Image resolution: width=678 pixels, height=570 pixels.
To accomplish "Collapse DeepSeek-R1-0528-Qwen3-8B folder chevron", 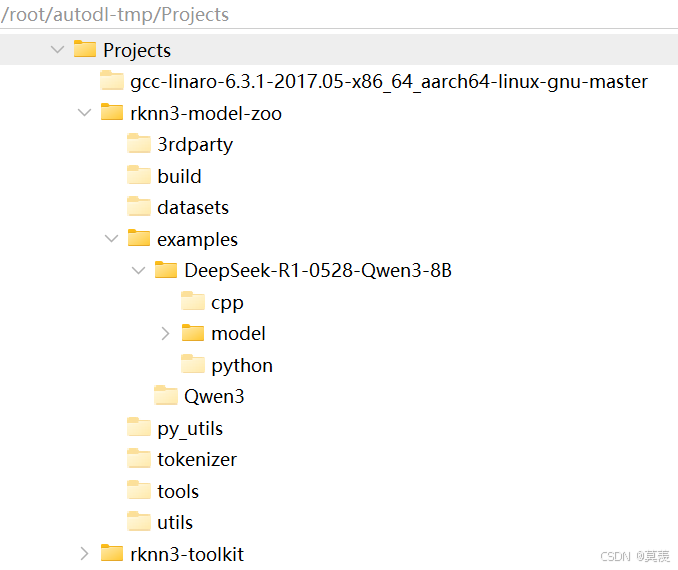I will pyautogui.click(x=138, y=271).
